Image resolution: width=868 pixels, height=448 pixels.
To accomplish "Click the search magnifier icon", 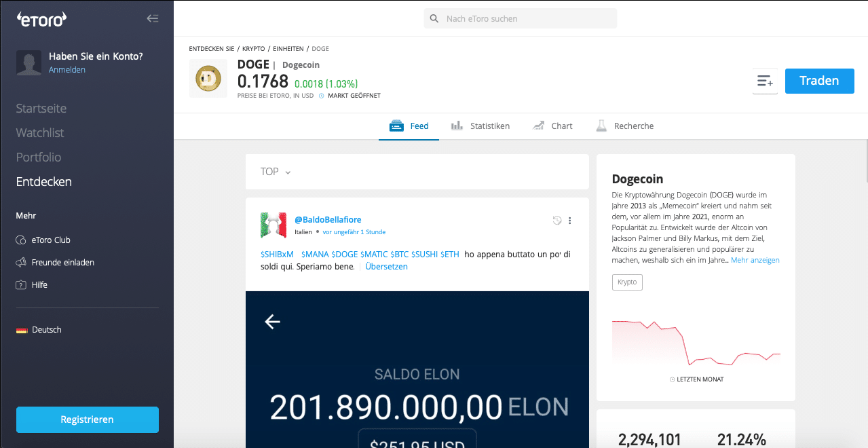I will pyautogui.click(x=434, y=19).
